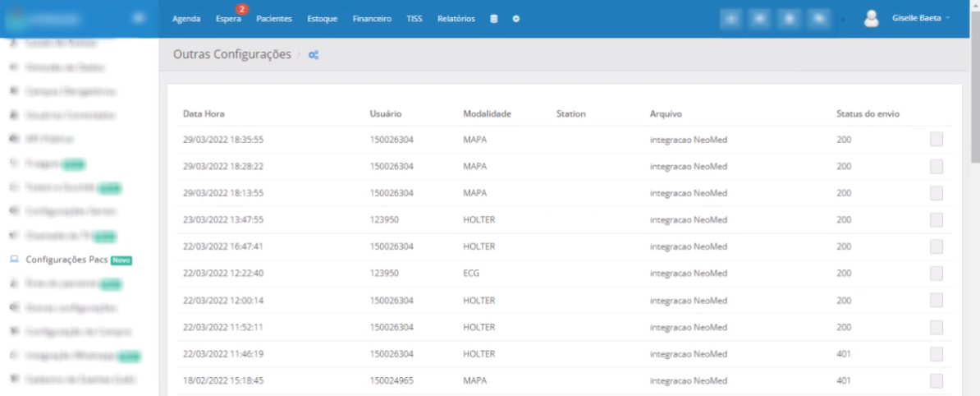Image resolution: width=980 pixels, height=396 pixels.
Task: Click the laptop icon next to Configurações Pacs
Action: [x=15, y=260]
